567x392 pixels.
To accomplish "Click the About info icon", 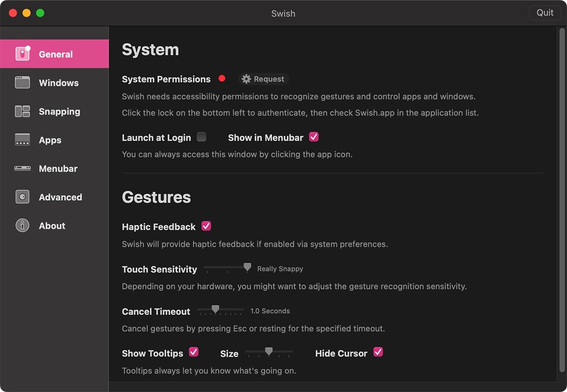I will pos(22,226).
